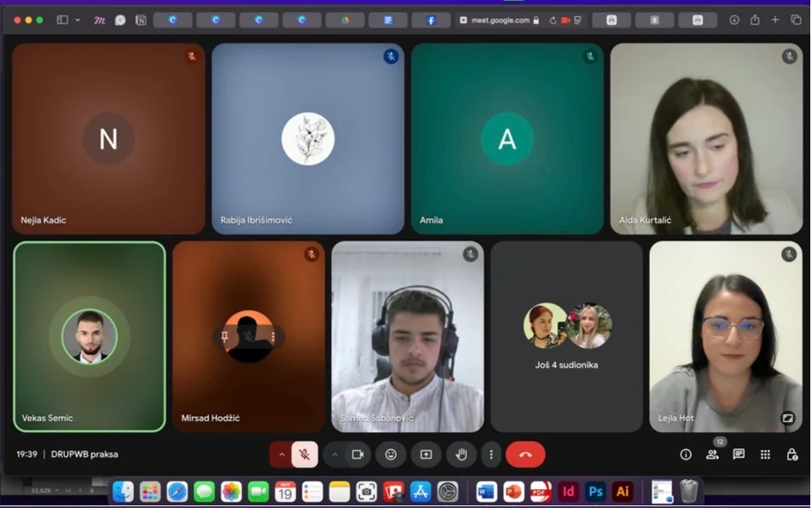The image size is (812, 508).
Task: Expand video settings arrow beside camera
Action: coord(334,454)
